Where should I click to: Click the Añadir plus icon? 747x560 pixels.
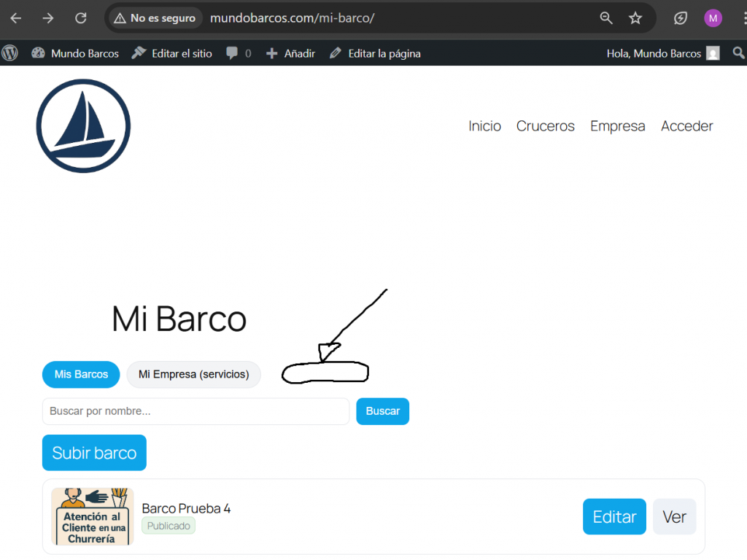point(271,52)
